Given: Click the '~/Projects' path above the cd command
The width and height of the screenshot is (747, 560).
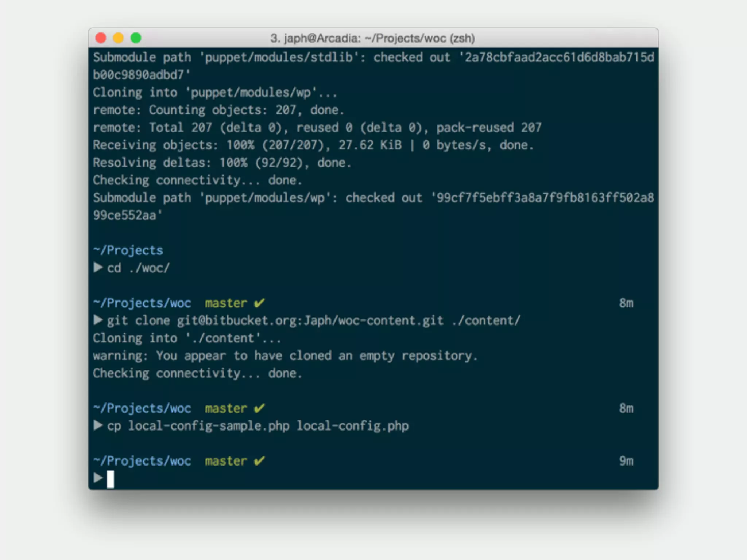Looking at the screenshot, I should click(x=128, y=250).
